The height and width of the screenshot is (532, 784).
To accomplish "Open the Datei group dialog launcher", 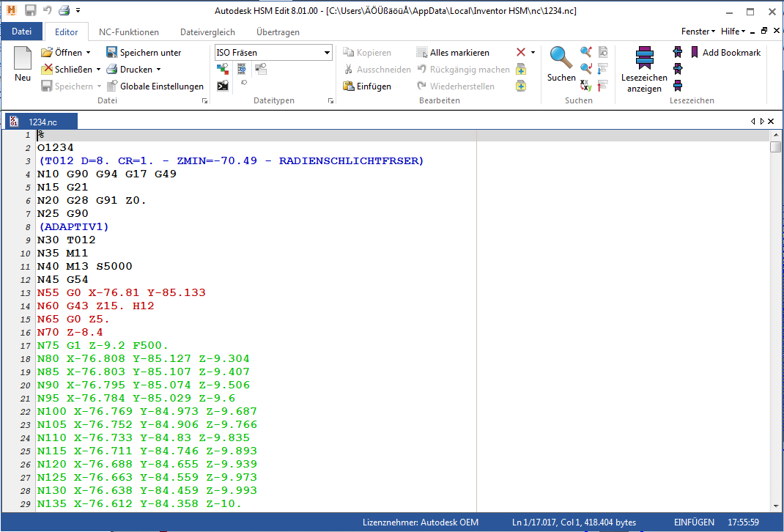I will point(204,100).
